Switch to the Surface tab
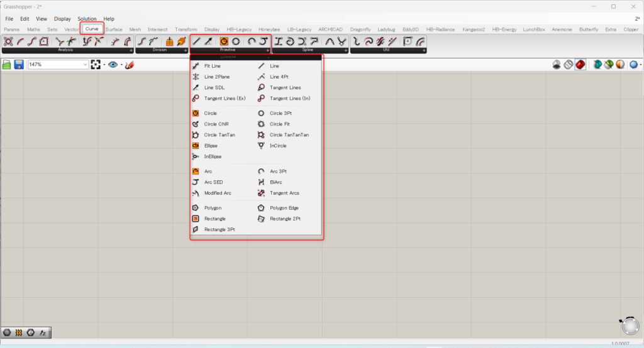The height and width of the screenshot is (348, 644). (x=114, y=29)
